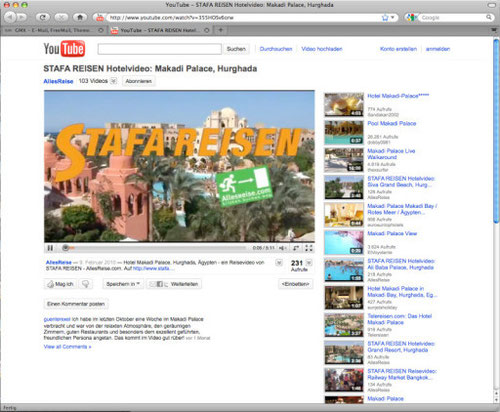Open the Ali Baba Palace, Hurghada video link

(x=401, y=264)
